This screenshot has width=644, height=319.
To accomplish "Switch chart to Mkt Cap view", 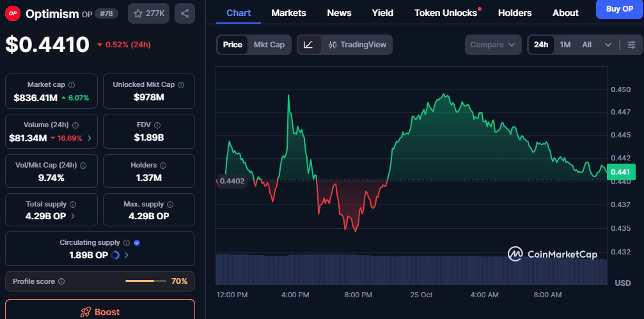I will pyautogui.click(x=269, y=45).
